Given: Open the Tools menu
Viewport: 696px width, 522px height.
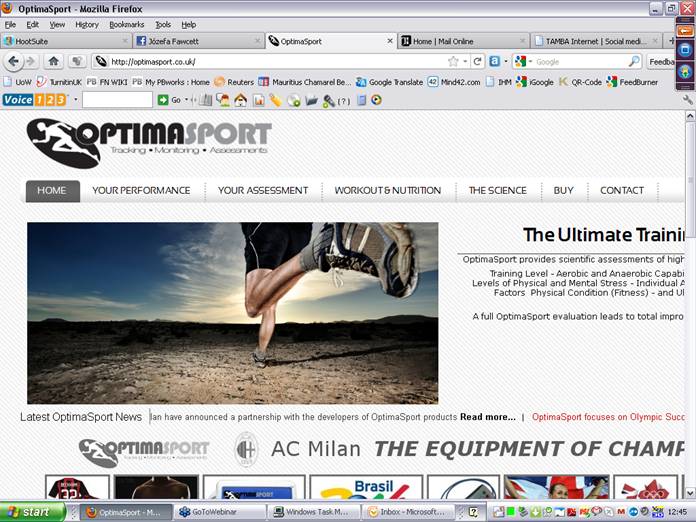Looking at the screenshot, I should coord(163,25).
